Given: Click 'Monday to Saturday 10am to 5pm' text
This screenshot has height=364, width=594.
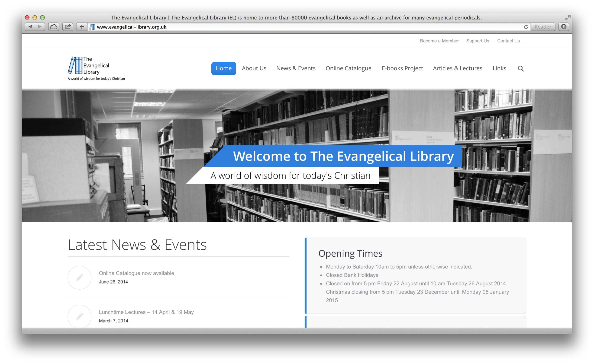Looking at the screenshot, I should coord(366,267).
